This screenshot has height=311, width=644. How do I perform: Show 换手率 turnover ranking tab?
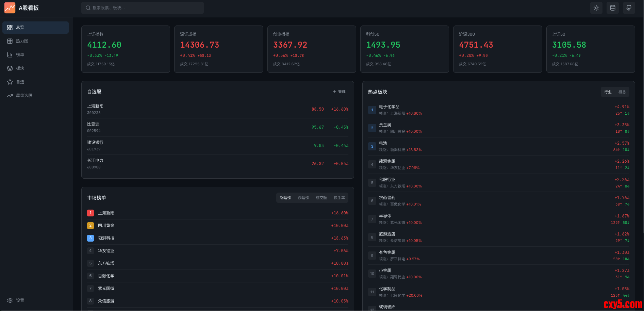[x=339, y=198]
